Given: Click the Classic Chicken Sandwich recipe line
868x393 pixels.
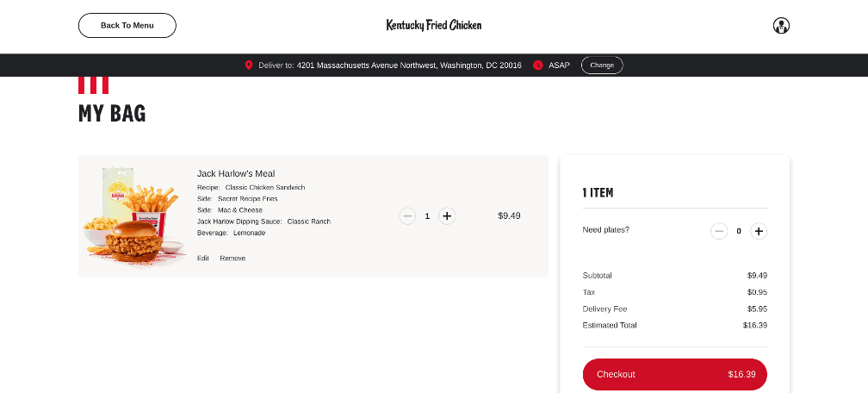Looking at the screenshot, I should point(251,187).
